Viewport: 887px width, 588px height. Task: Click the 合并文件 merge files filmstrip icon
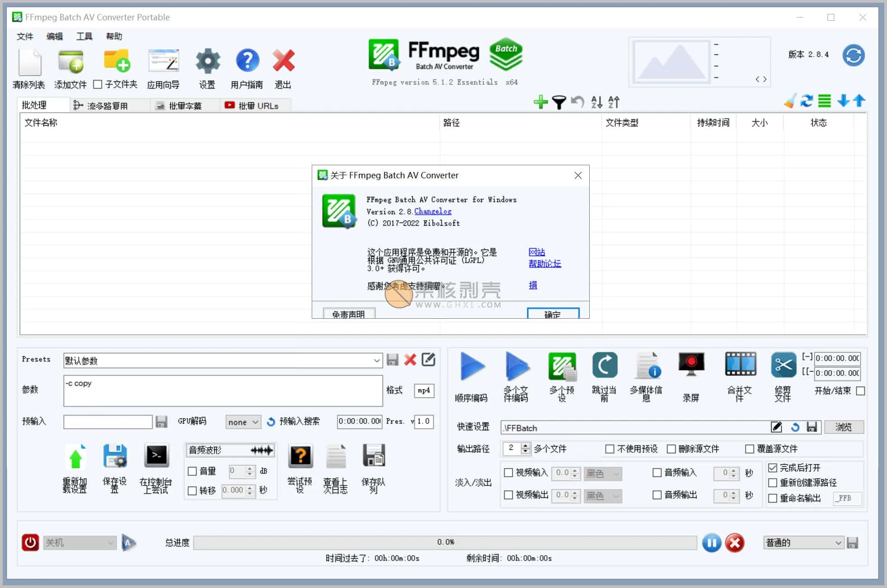740,364
